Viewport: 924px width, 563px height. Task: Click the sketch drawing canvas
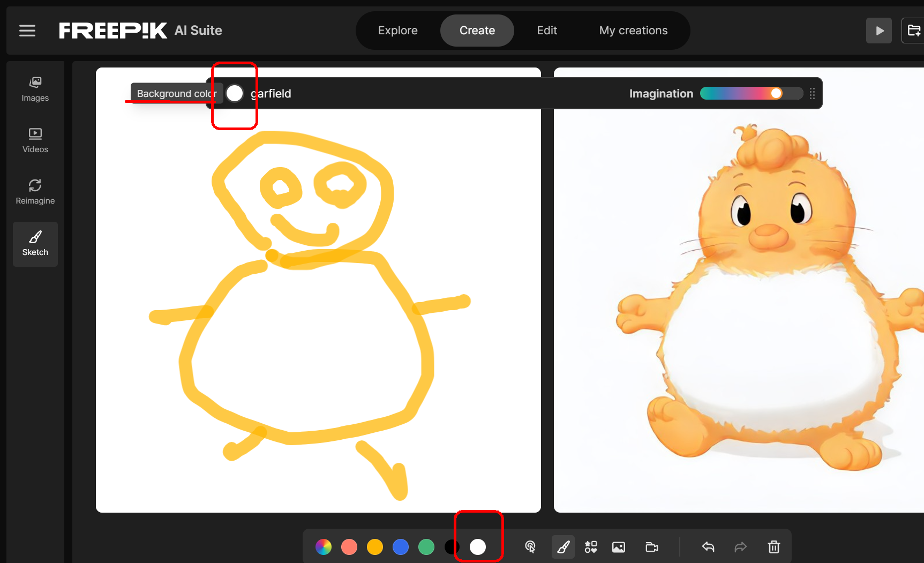coord(318,290)
